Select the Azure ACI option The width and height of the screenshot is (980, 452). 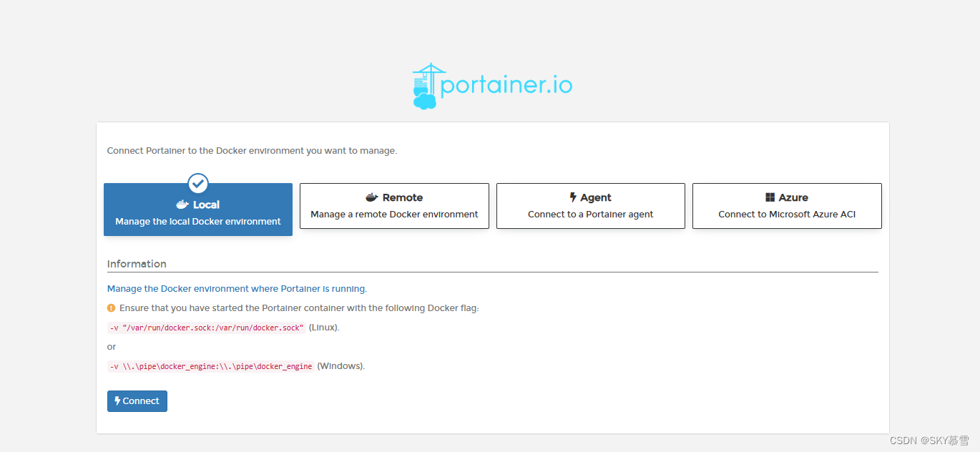pos(787,206)
